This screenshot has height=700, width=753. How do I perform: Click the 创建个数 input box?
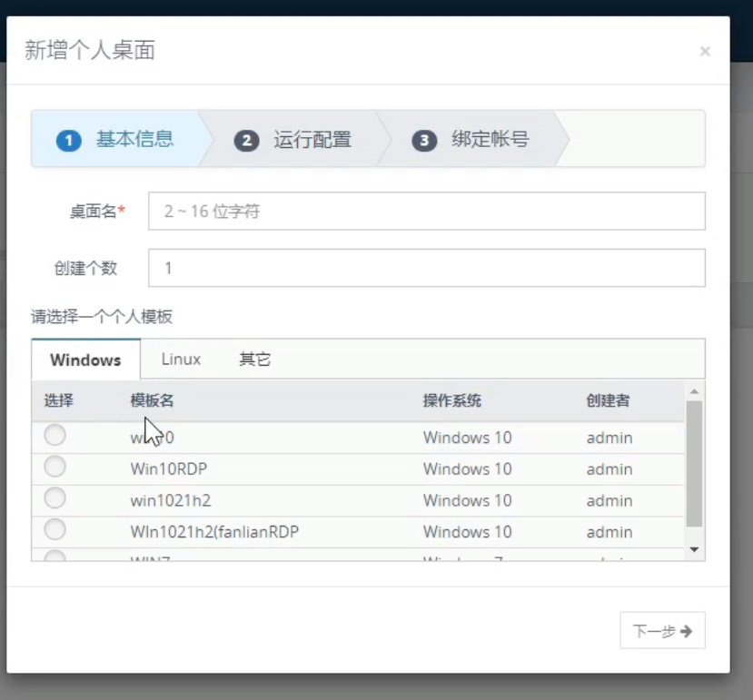tap(426, 269)
